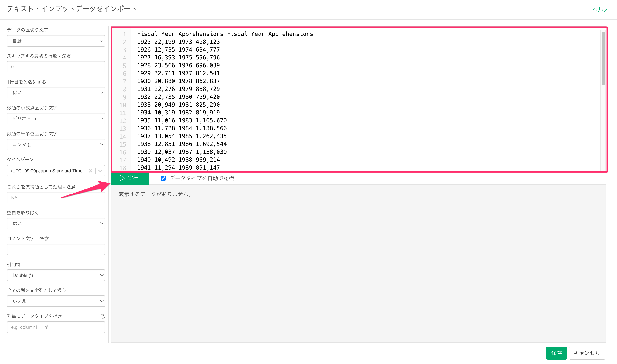
Task: Click the column data type input field
Action: point(56,327)
